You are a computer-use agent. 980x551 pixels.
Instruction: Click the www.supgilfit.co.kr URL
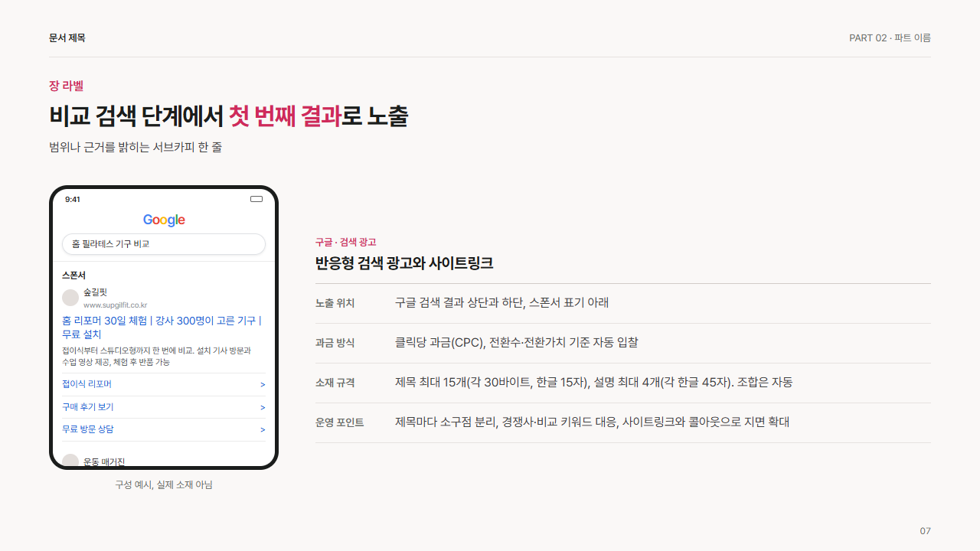[115, 305]
